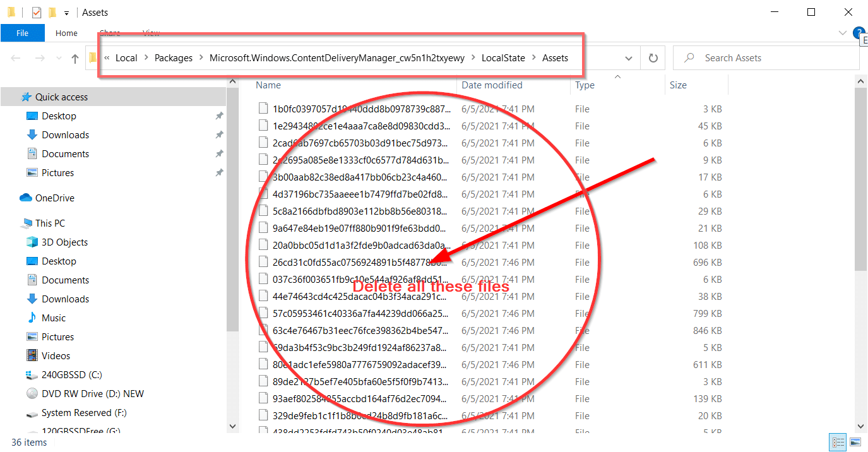
Task: Click the Up one level arrow
Action: [x=75, y=59]
